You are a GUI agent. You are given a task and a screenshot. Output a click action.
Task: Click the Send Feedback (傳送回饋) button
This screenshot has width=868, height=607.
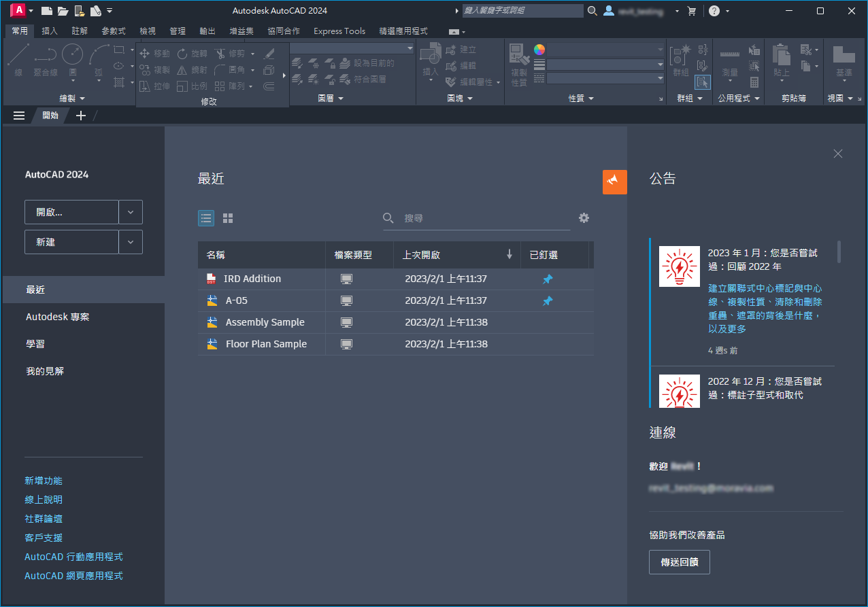click(680, 563)
